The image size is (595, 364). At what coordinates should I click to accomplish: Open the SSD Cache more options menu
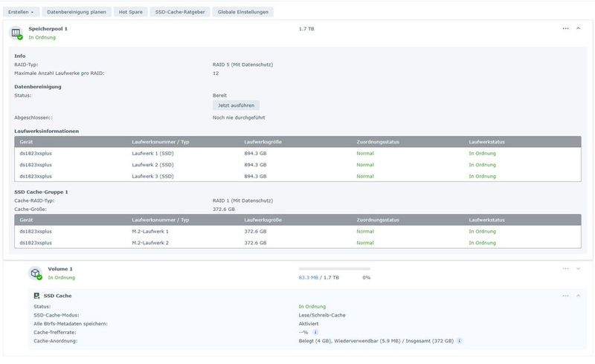[x=565, y=296]
